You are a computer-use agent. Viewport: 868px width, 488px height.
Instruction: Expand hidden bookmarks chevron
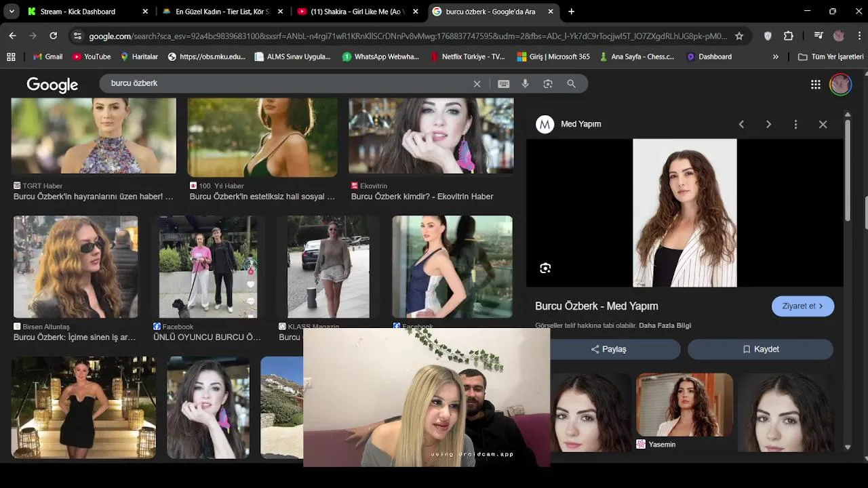point(775,57)
